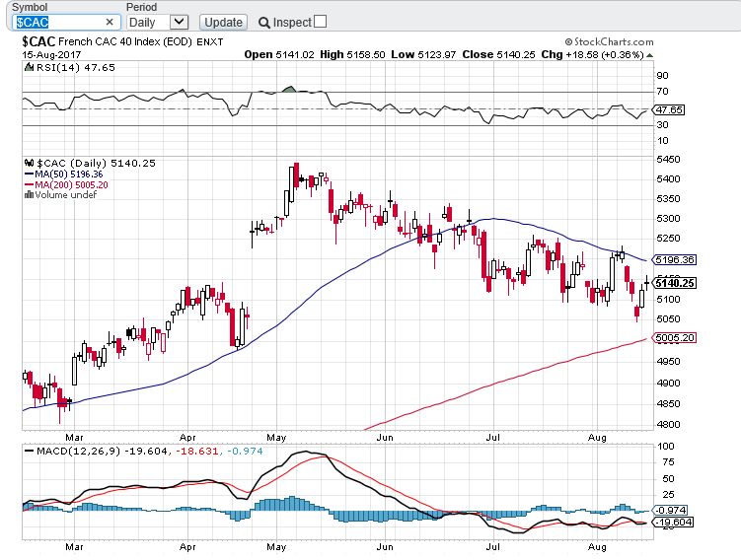Image resolution: width=741 pixels, height=560 pixels.
Task: Click the MACD(12,26,9) legend label
Action: point(79,451)
